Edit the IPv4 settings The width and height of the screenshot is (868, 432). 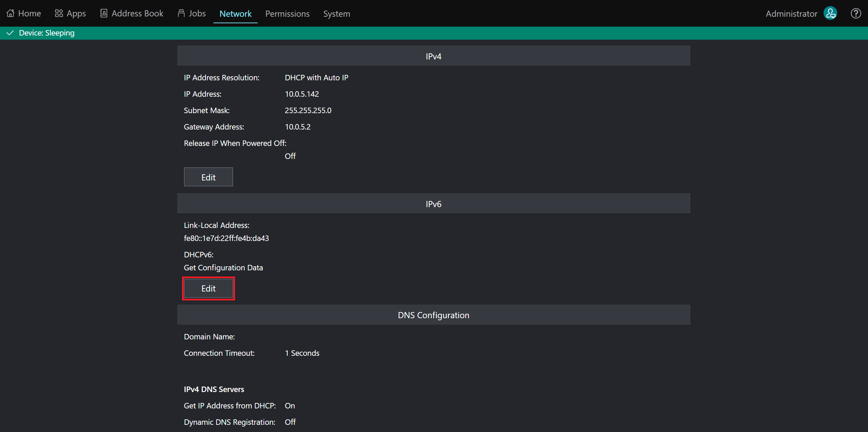[208, 177]
